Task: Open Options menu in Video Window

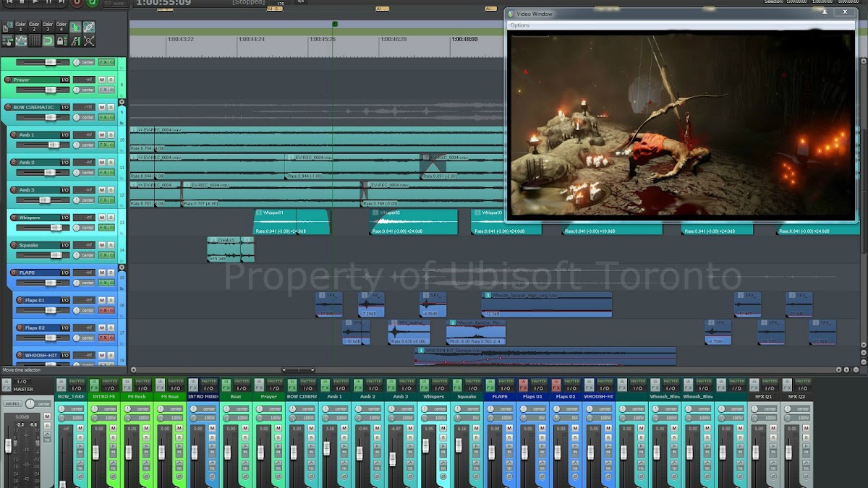Action: coord(520,25)
